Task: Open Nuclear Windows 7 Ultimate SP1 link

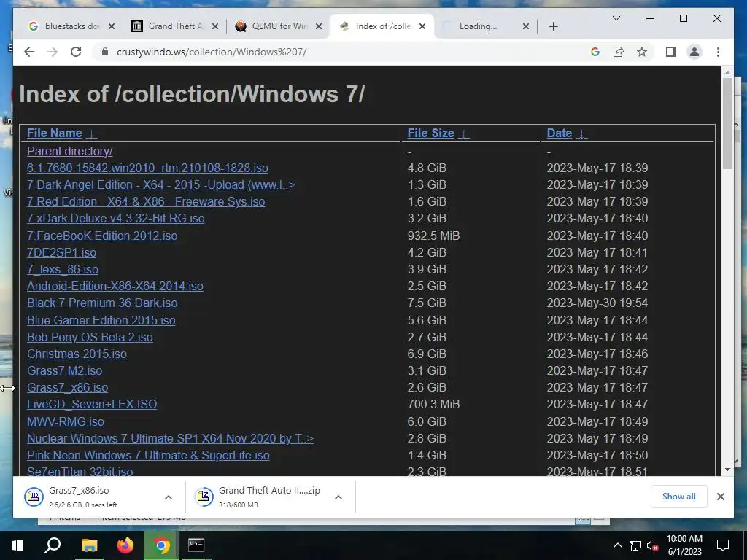Action: click(x=170, y=438)
